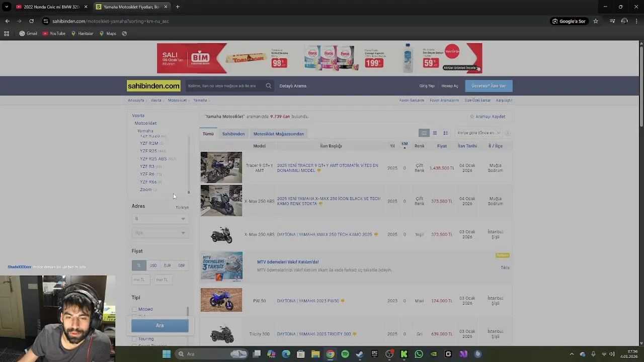Viewport: 644px width, 362px height.
Task: Open the Chrome apps grid icon
Action: click(x=7, y=34)
